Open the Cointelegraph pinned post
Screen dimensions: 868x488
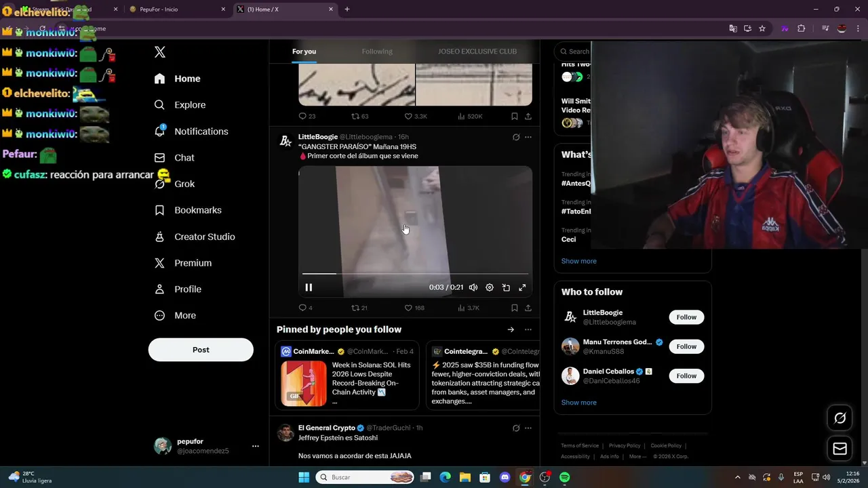[483, 375]
